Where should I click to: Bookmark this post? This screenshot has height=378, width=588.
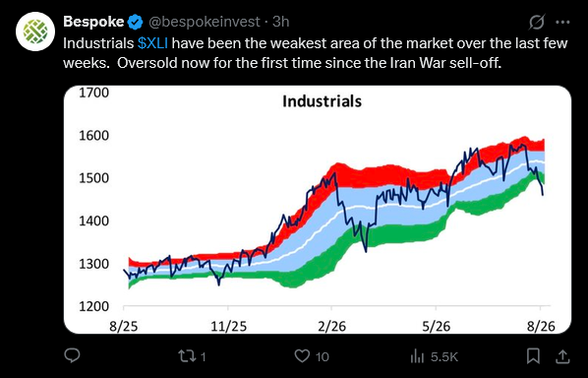[533, 356]
